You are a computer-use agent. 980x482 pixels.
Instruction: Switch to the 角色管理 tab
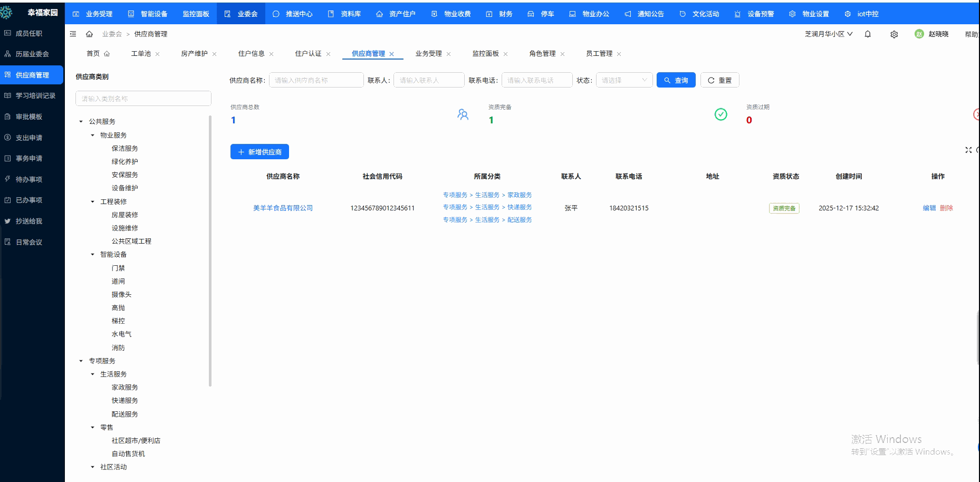[542, 54]
